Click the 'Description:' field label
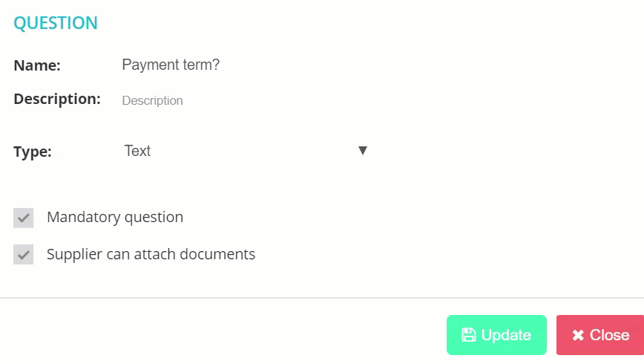644x364 pixels. tap(57, 99)
